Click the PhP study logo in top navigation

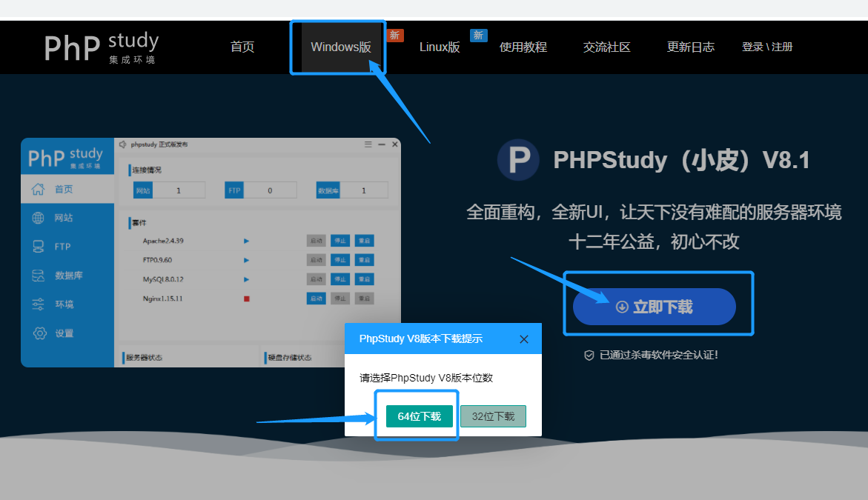100,47
